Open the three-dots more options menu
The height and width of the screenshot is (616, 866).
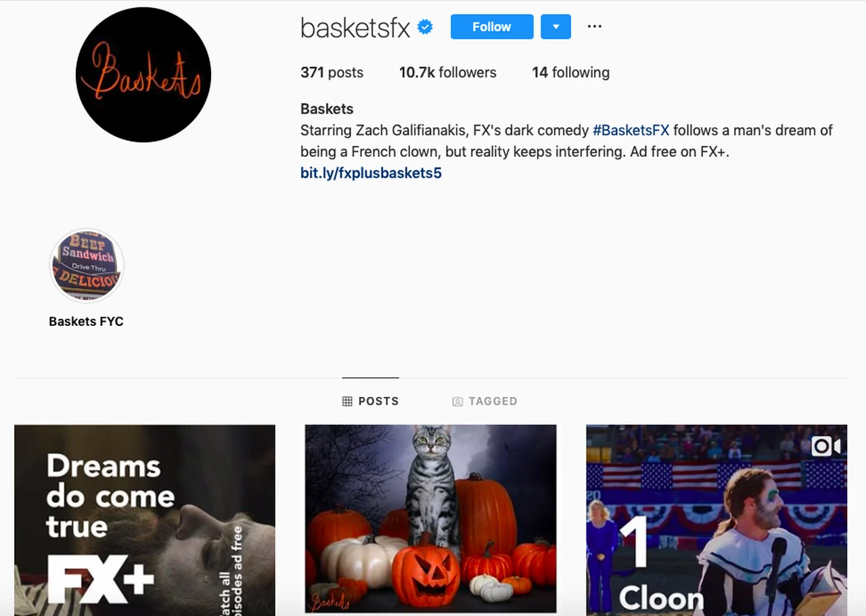pos(594,26)
